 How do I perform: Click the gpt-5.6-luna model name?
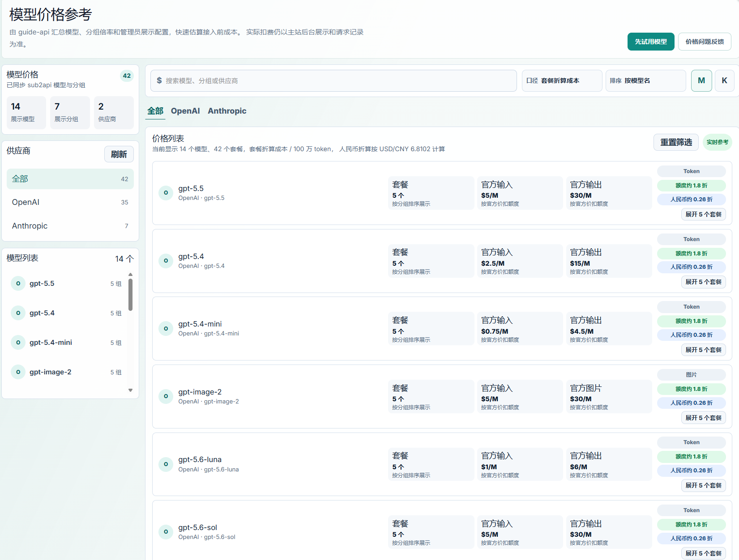click(200, 459)
